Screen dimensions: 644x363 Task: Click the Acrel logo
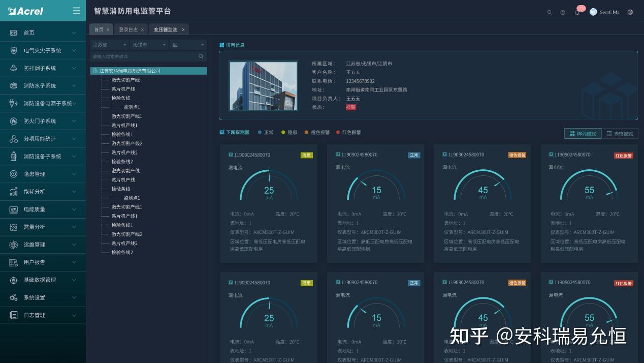pos(26,11)
